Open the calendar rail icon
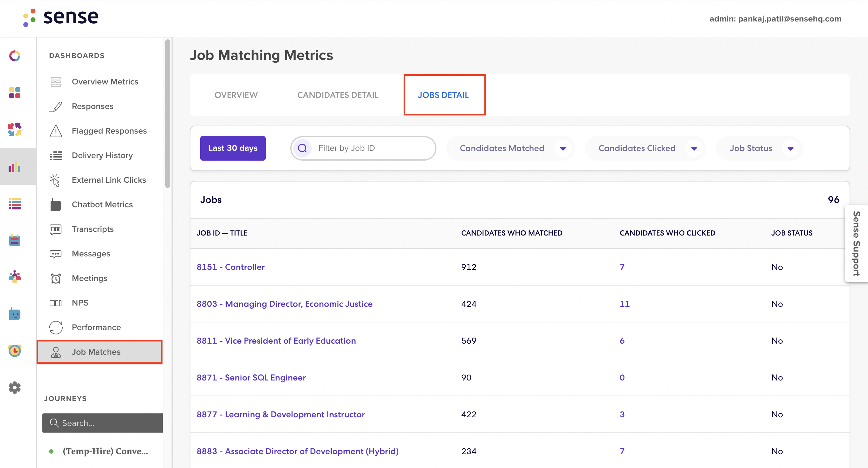The width and height of the screenshot is (868, 468). pos(14,240)
